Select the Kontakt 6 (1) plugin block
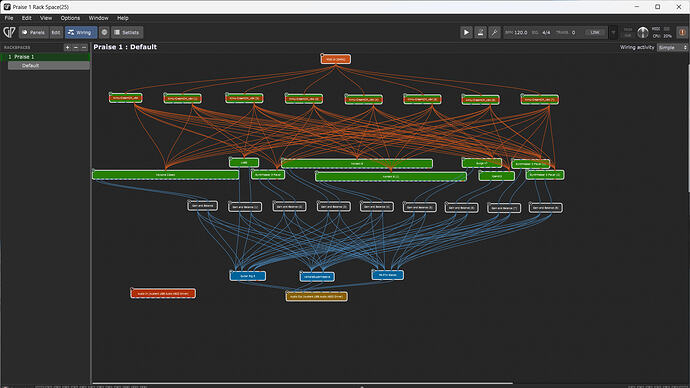This screenshot has width=690, height=388. (391, 176)
